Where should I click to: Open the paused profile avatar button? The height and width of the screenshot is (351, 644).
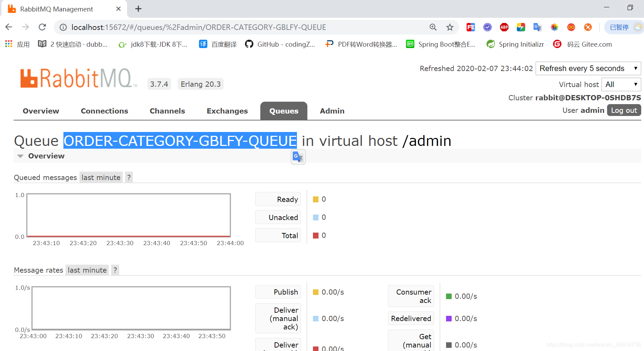[624, 27]
